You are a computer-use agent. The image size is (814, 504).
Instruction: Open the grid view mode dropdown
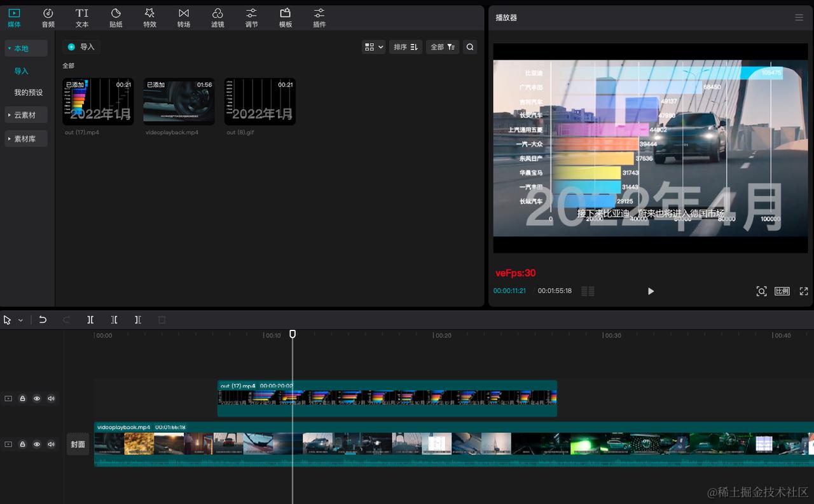point(373,47)
